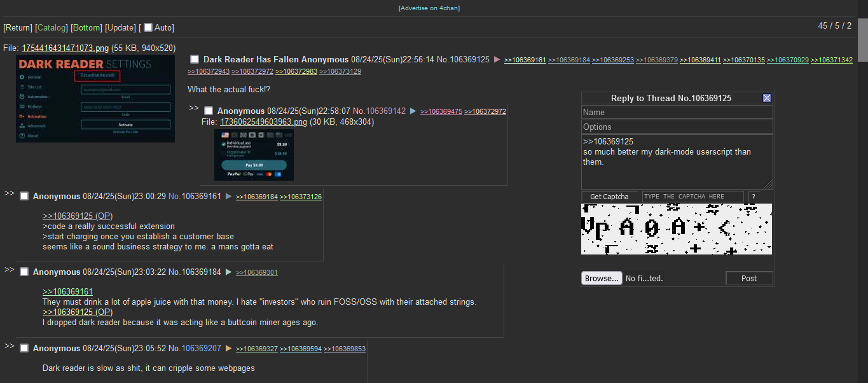This screenshot has width=868, height=383.
Task: Follow backlink >>106369379 on OP
Action: tap(657, 60)
